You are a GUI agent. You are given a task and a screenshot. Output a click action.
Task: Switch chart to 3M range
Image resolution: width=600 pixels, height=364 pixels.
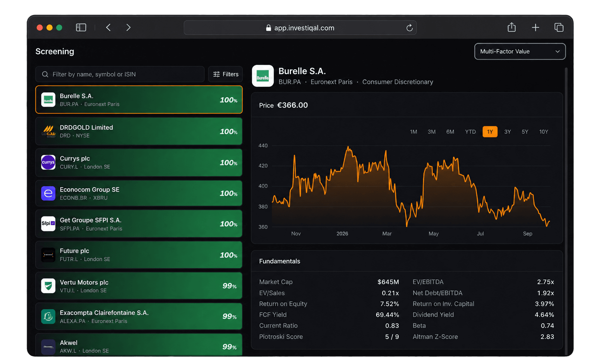432,132
